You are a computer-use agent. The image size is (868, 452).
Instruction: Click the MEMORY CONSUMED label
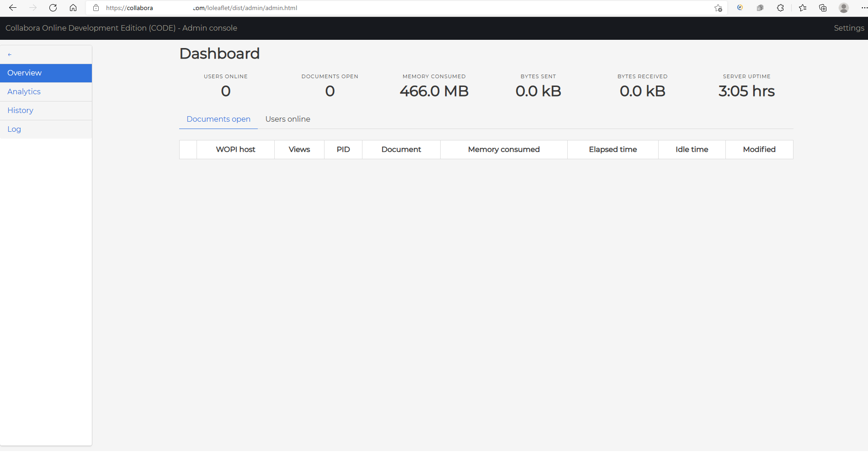[434, 76]
